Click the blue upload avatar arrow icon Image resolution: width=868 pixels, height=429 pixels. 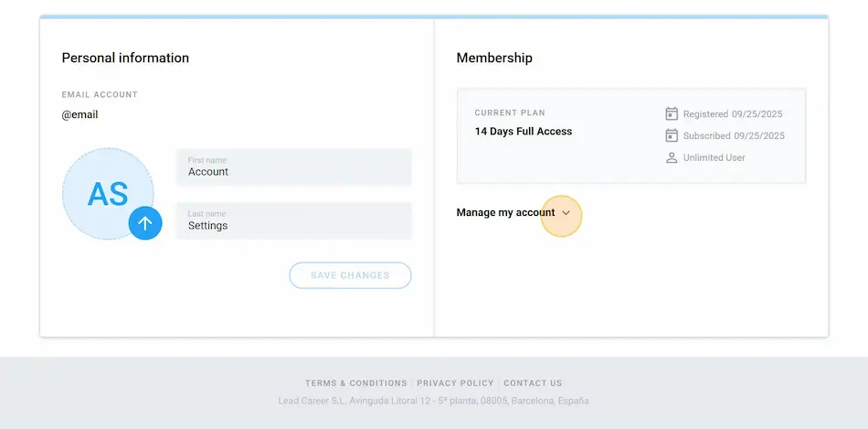[145, 223]
